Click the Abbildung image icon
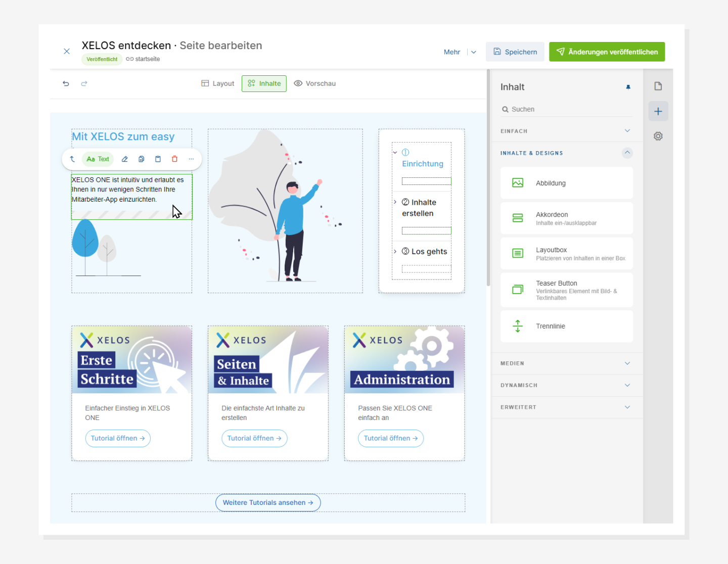The height and width of the screenshot is (564, 728). tap(518, 182)
